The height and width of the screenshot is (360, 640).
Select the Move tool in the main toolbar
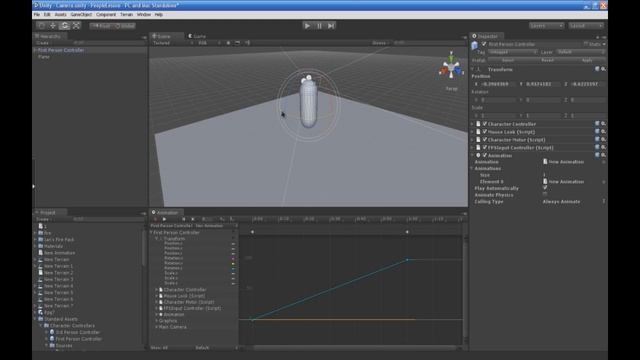point(53,26)
